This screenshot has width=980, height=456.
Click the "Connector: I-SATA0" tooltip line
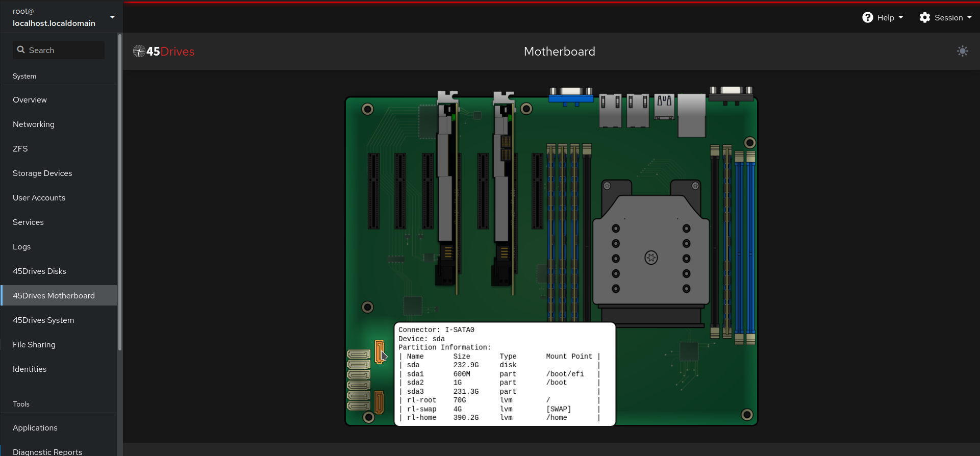(436, 330)
